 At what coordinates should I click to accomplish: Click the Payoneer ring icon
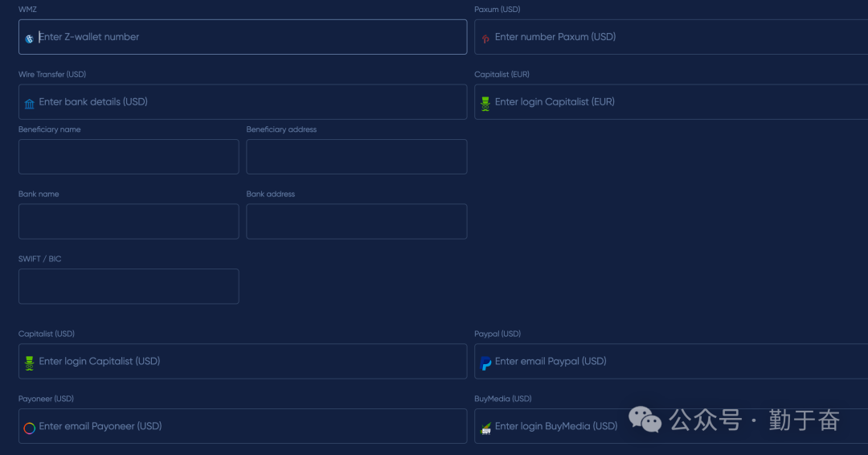click(30, 428)
